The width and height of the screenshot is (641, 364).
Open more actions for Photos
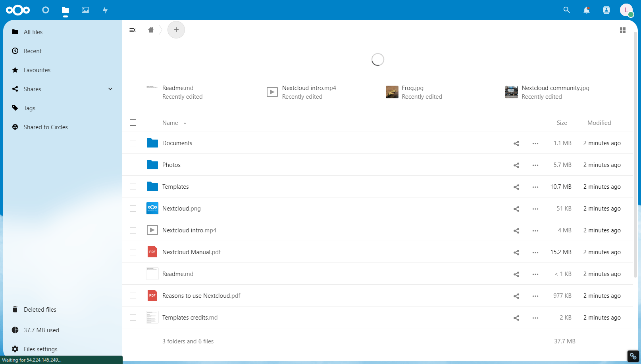tap(535, 165)
